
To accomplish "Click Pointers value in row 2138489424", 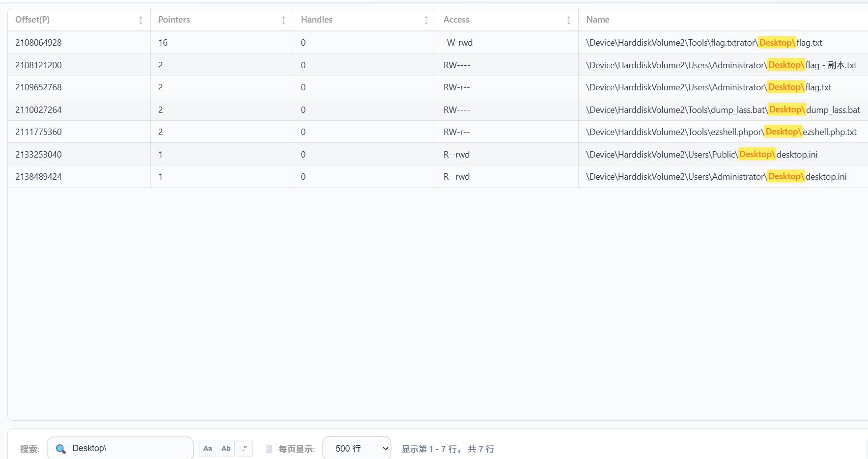I will click(x=160, y=177).
